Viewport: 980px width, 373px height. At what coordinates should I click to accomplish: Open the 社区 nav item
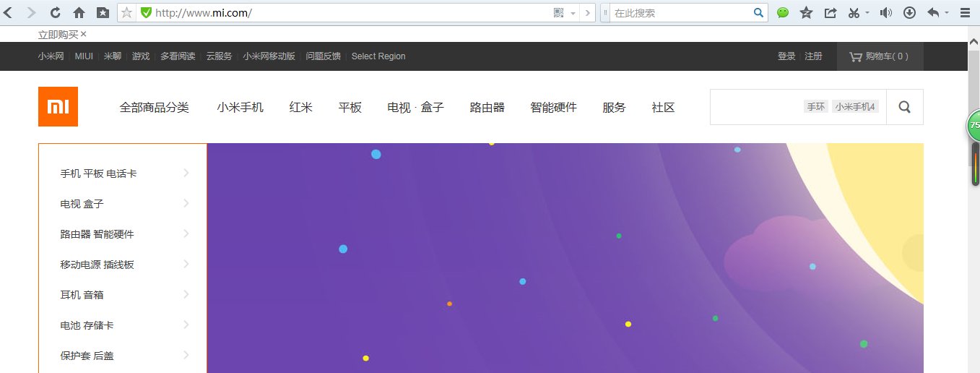(664, 107)
